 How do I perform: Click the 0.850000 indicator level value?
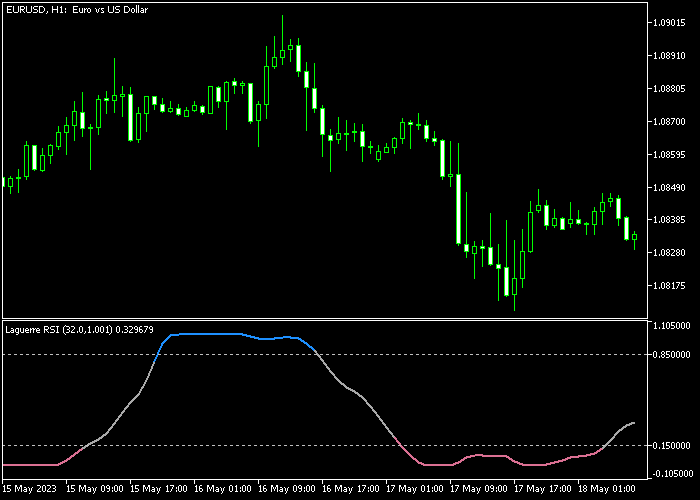coord(673,354)
